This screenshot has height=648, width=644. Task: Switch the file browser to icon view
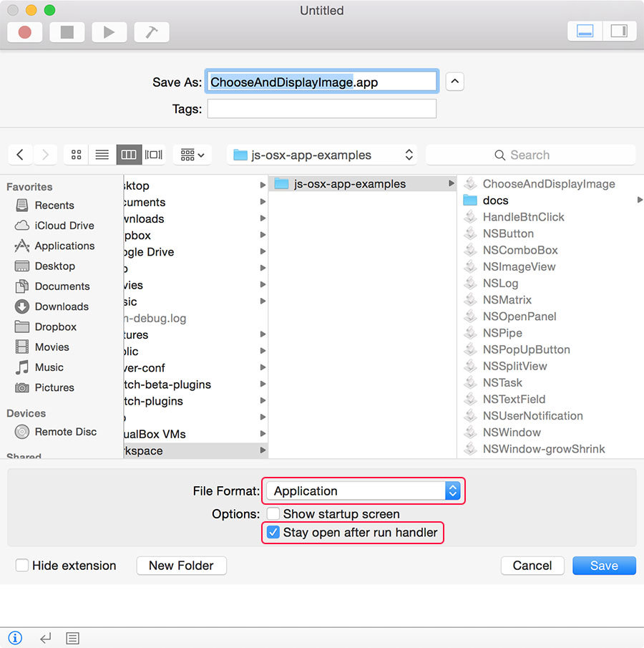(x=76, y=155)
